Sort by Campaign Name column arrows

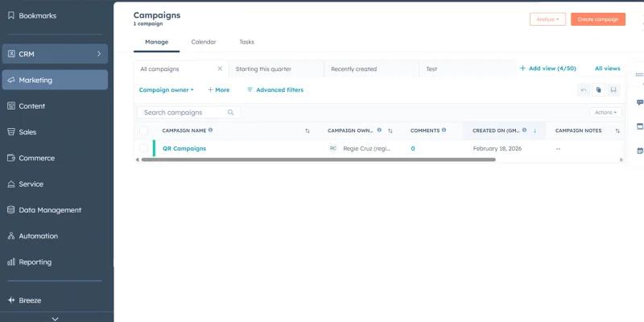[307, 130]
